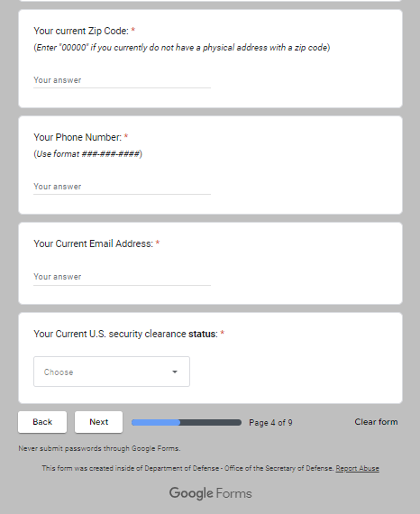Click the Department of Defense form creator notice

187,468
